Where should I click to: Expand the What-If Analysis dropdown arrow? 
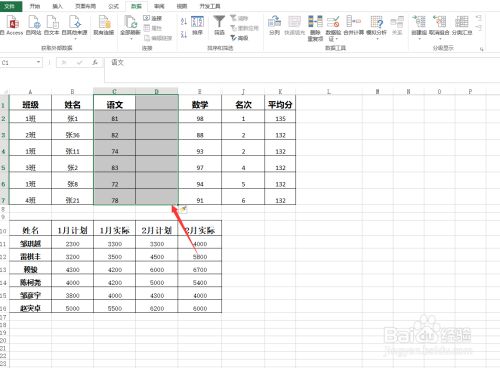click(x=377, y=39)
